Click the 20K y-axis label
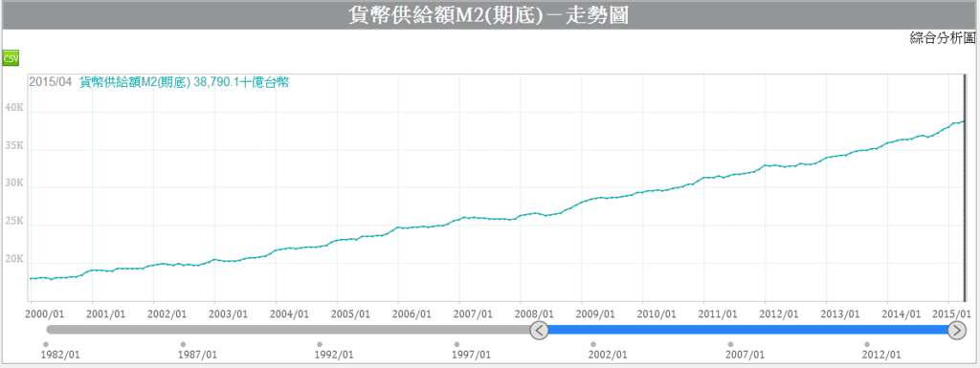This screenshot has width=980, height=368. (x=13, y=259)
